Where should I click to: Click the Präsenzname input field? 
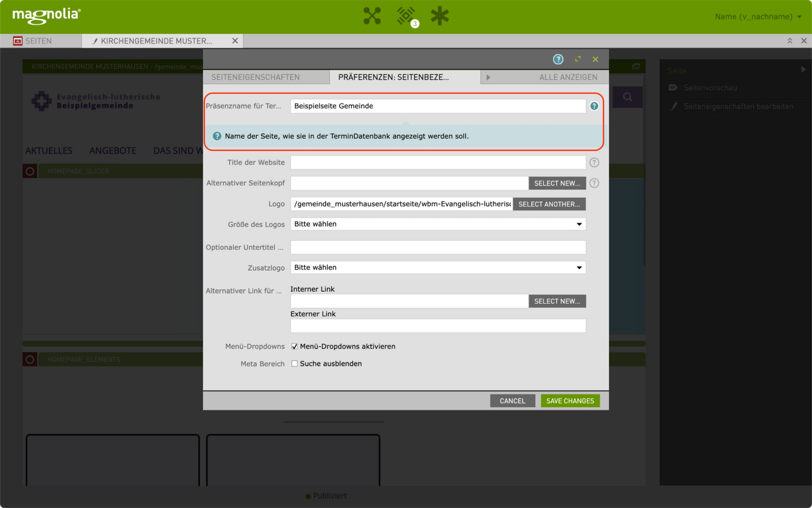tap(438, 106)
